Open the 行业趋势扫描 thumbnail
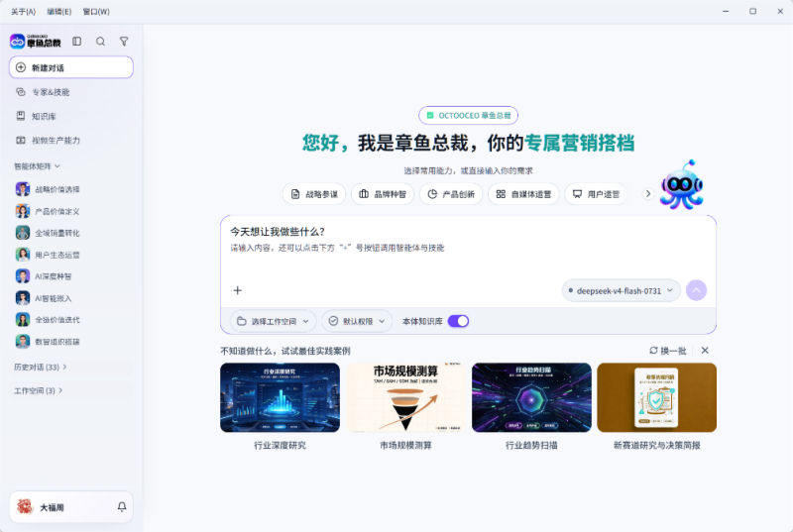Image resolution: width=793 pixels, height=532 pixels. click(531, 397)
